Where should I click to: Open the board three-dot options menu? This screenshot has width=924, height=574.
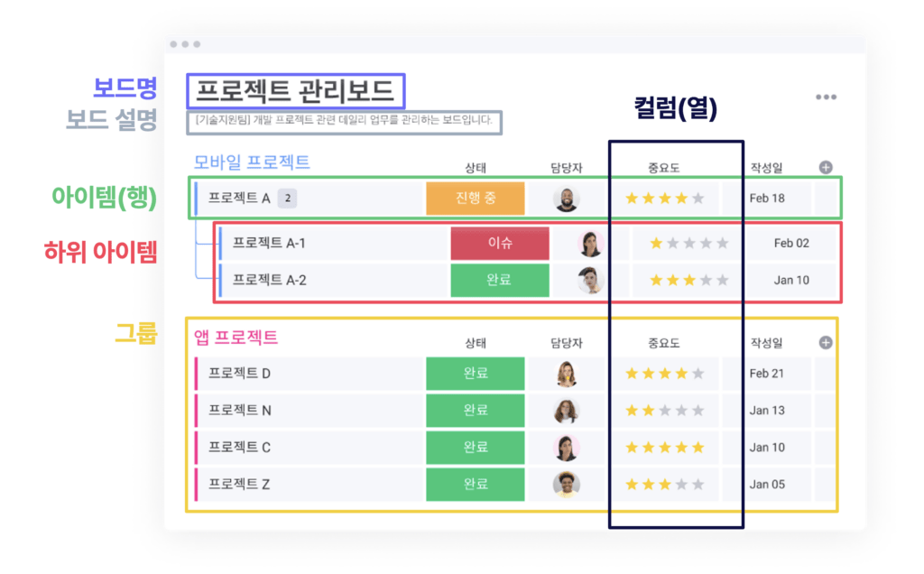(826, 97)
